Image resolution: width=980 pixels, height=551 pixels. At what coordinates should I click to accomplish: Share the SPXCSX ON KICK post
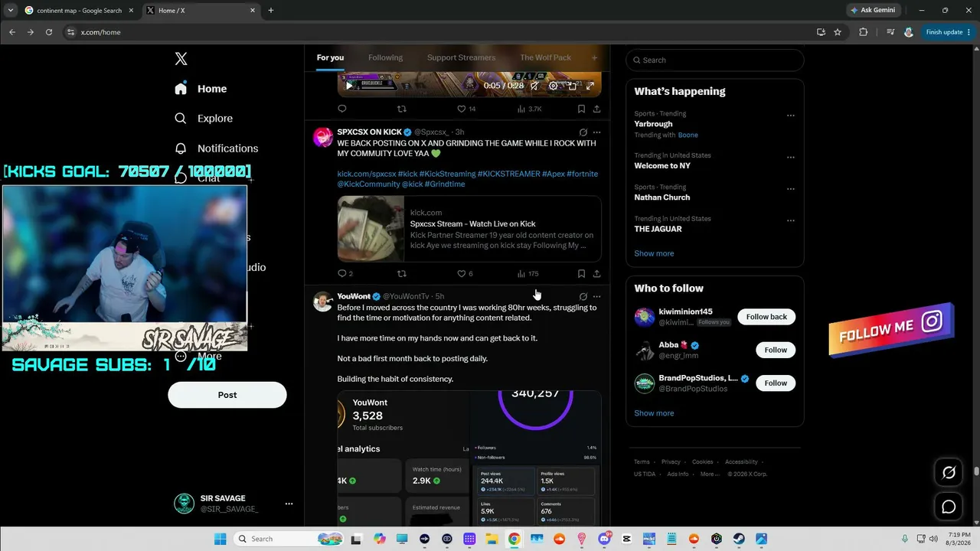click(596, 273)
